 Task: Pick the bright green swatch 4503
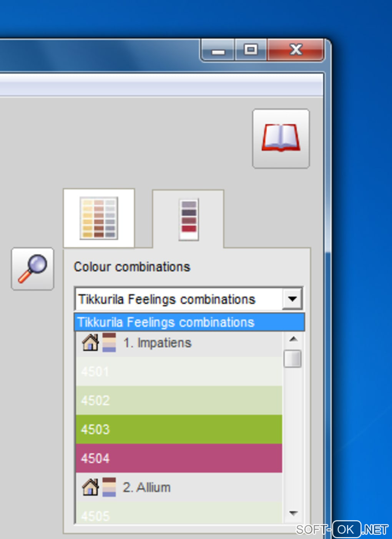point(179,429)
